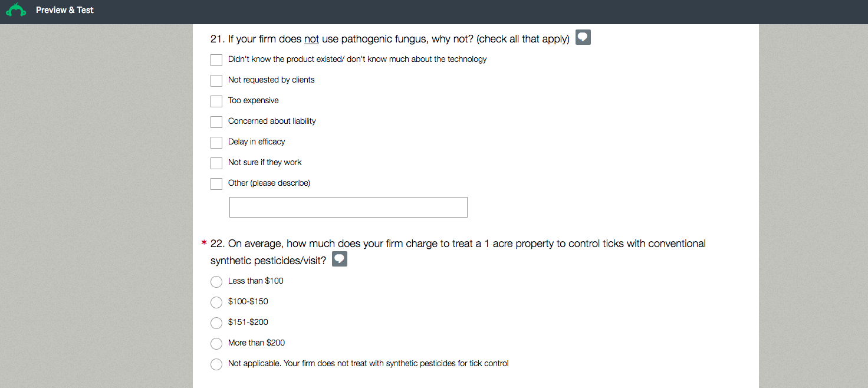The image size is (868, 388).
Task: Choose the "$100-$150" price option
Action: tap(216, 302)
